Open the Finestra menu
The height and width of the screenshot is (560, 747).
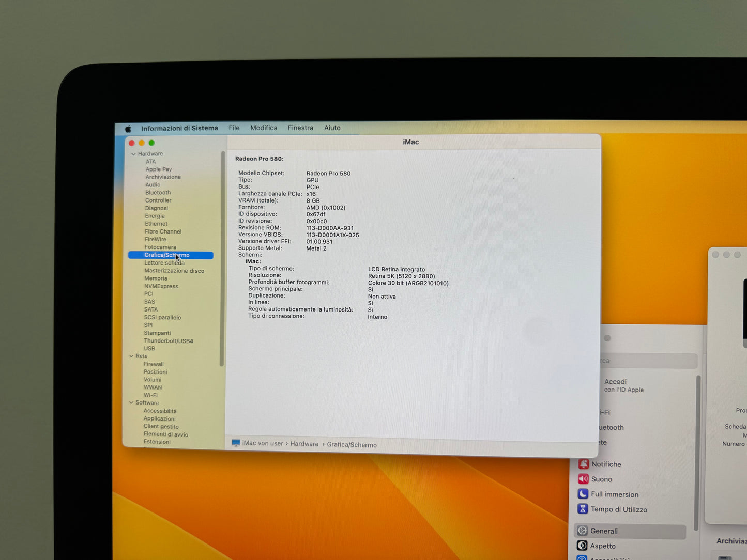300,128
